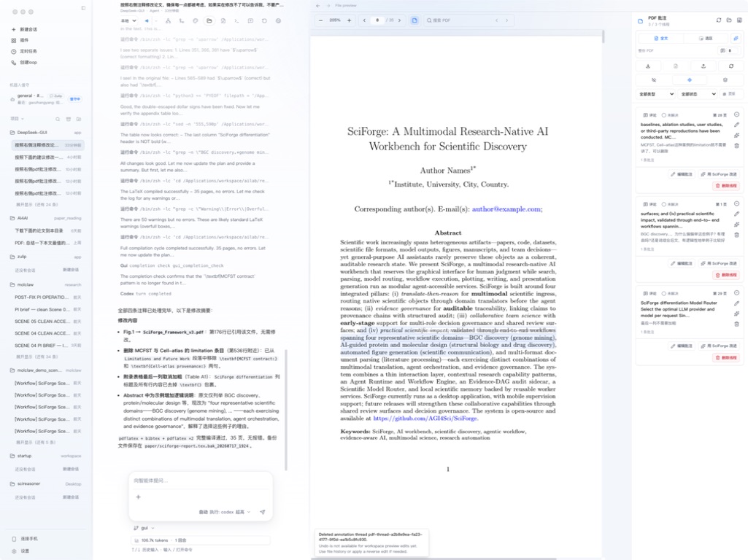Edit the PDF page number field
Screen dimensions: 748x560
[377, 20]
